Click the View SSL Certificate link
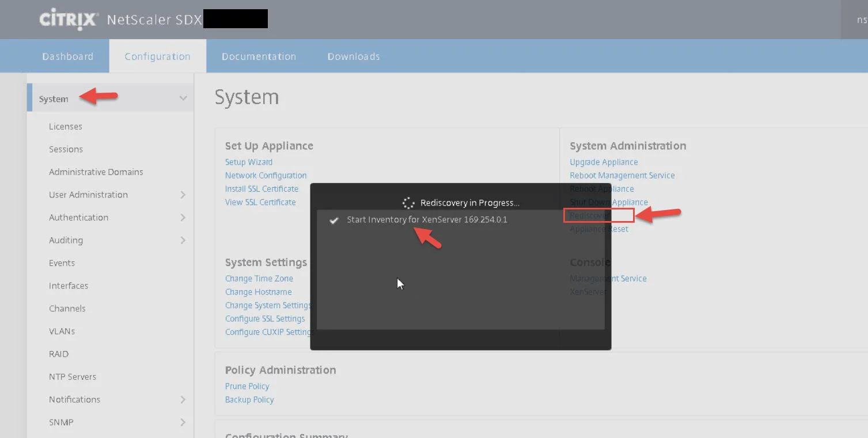The image size is (868, 438). point(260,202)
